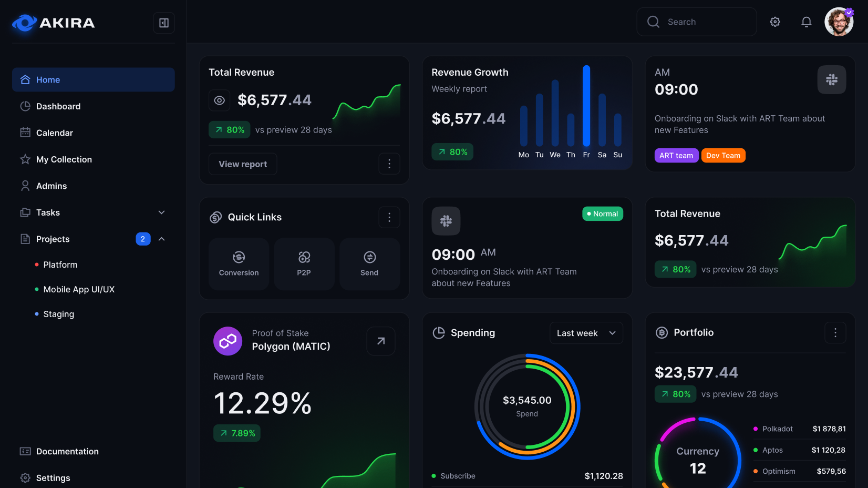The width and height of the screenshot is (868, 488).
Task: Click the Polkadot row in Portfolio
Action: coord(800,429)
